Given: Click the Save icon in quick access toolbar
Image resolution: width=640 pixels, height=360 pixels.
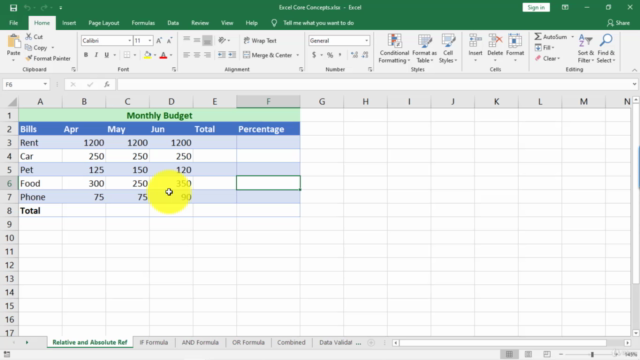Looking at the screenshot, I should tap(13, 8).
